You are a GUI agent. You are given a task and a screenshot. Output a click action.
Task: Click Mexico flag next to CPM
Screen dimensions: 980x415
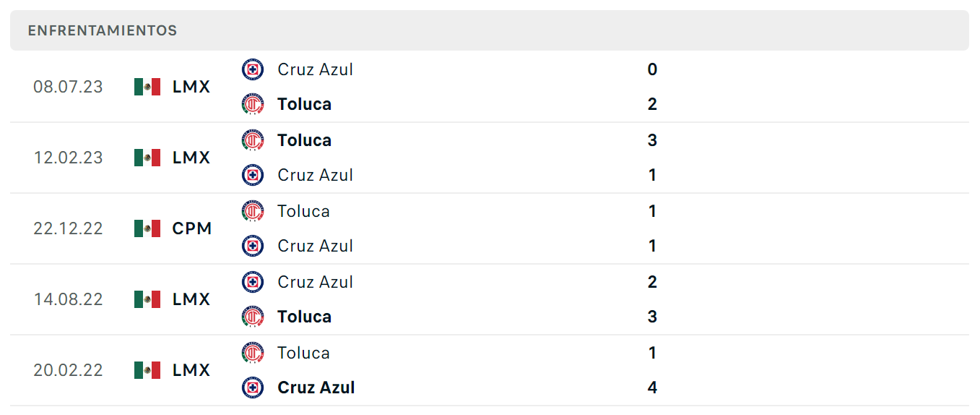147,228
